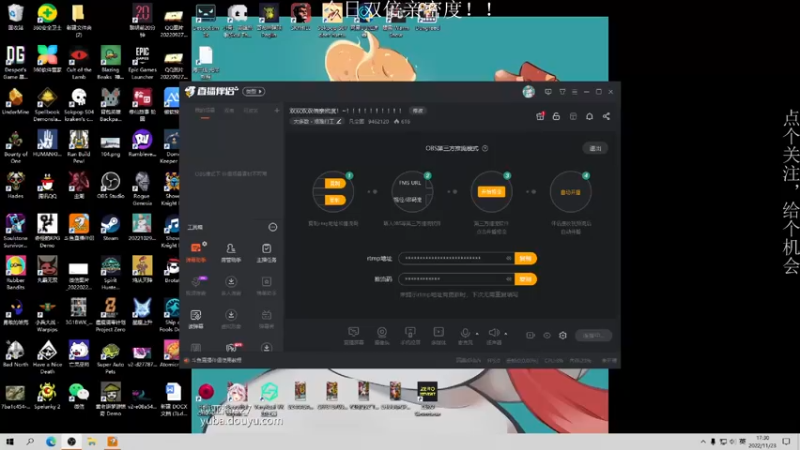The height and width of the screenshot is (450, 800).
Task: Open the OBS Studio desktop shortcut
Action: coord(110,185)
